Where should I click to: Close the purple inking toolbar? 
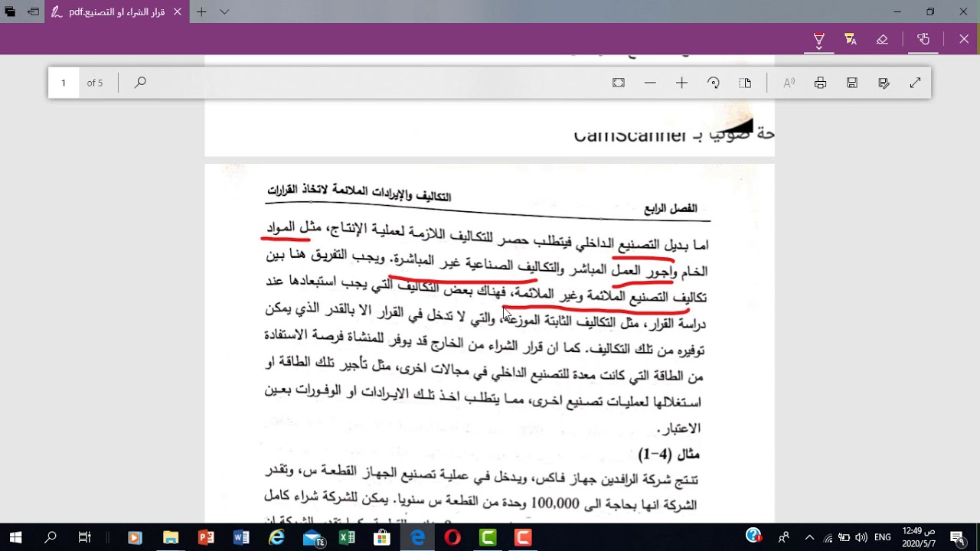[x=964, y=39]
